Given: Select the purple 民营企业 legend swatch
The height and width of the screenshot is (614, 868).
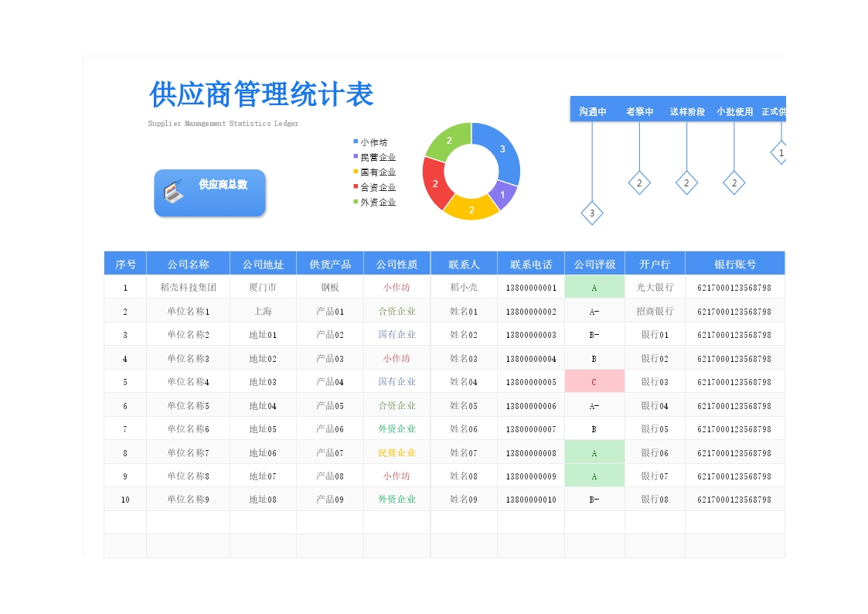Looking at the screenshot, I should tap(356, 157).
